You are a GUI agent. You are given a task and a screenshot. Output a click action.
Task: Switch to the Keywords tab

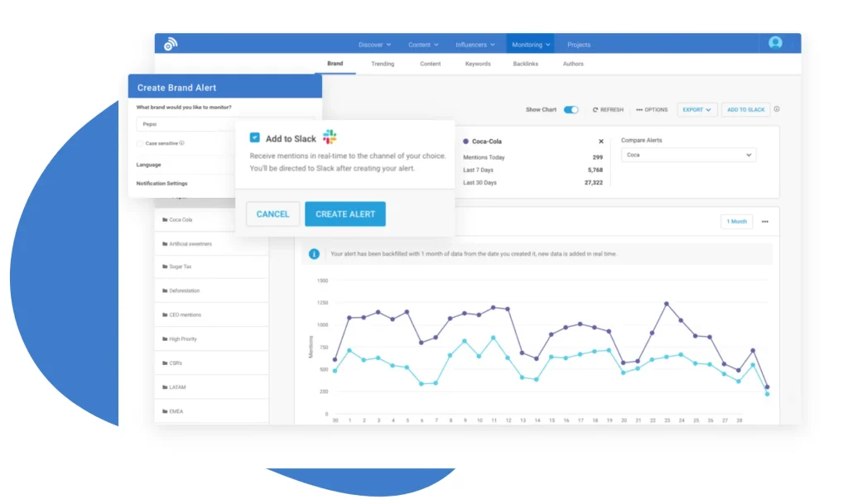coord(478,63)
